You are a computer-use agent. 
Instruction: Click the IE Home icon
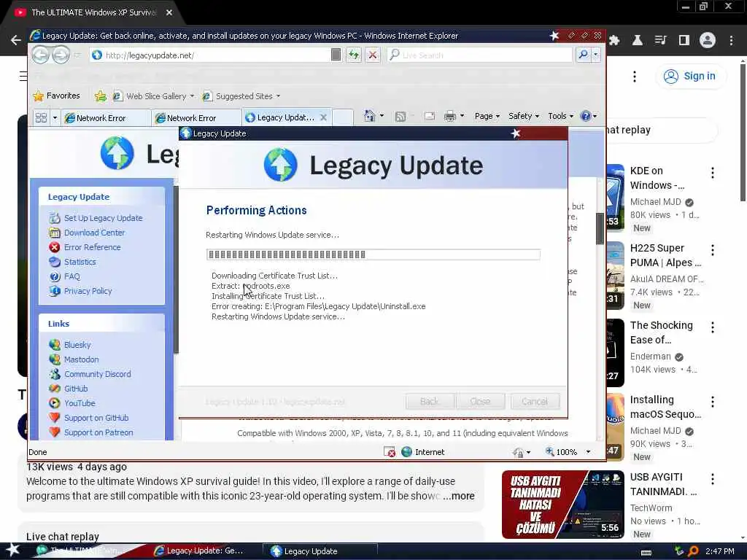click(x=369, y=116)
